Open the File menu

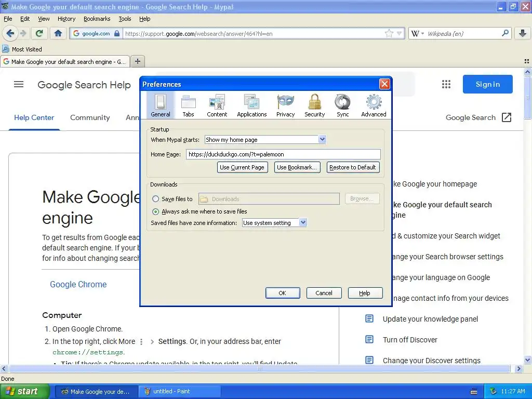click(x=8, y=19)
